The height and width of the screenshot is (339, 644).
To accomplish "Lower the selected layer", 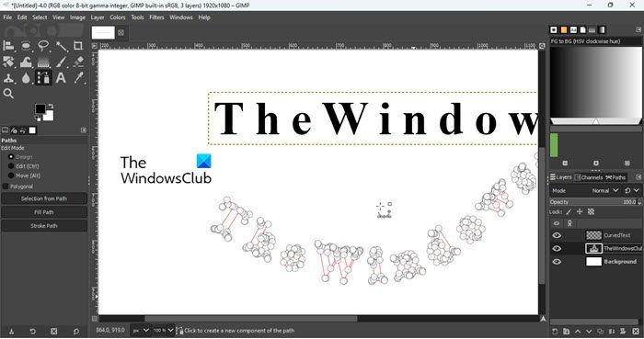I will pos(589,332).
